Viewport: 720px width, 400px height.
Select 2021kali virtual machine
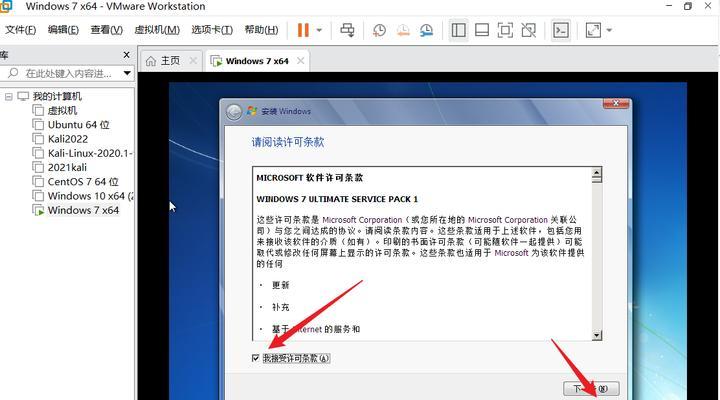pos(67,168)
